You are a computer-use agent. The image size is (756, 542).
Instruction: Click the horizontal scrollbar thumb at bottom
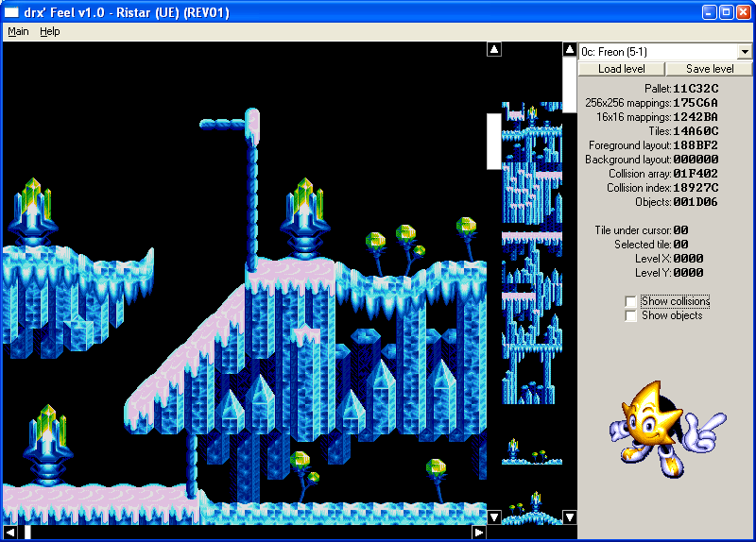(x=27, y=533)
